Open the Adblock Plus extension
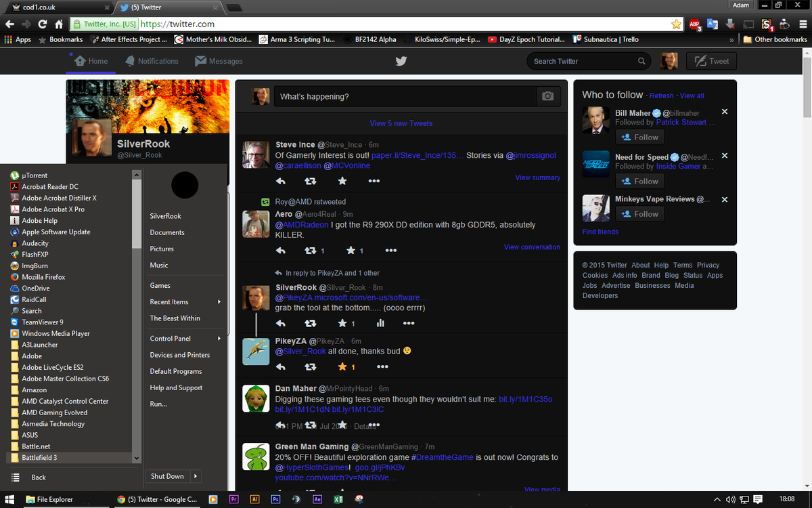The width and height of the screenshot is (812, 508). (695, 23)
